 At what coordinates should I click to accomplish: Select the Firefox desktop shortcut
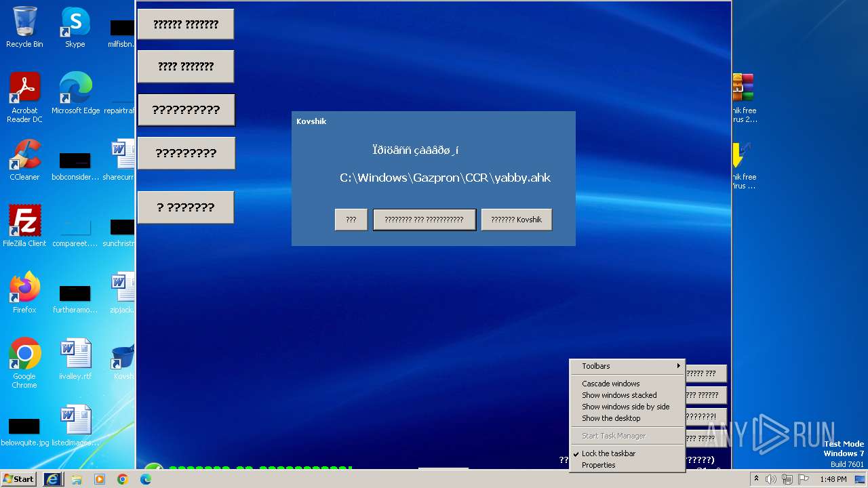[x=24, y=293]
